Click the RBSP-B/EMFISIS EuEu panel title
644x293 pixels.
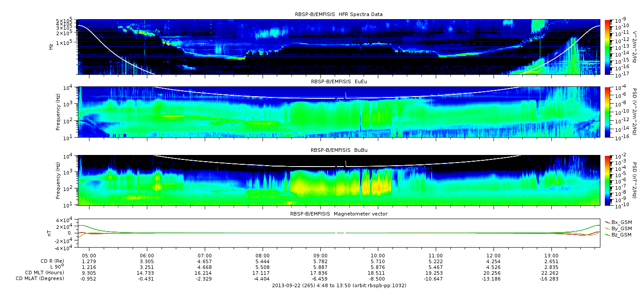pyautogui.click(x=339, y=81)
